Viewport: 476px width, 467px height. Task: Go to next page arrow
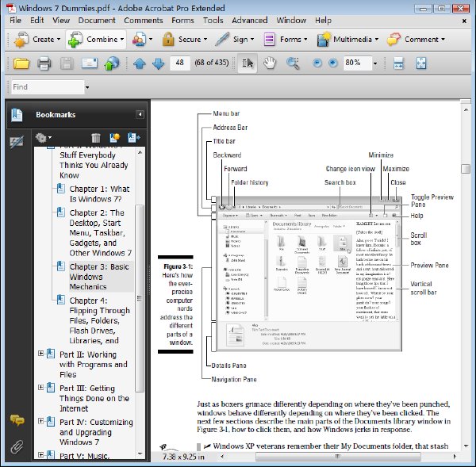point(158,63)
